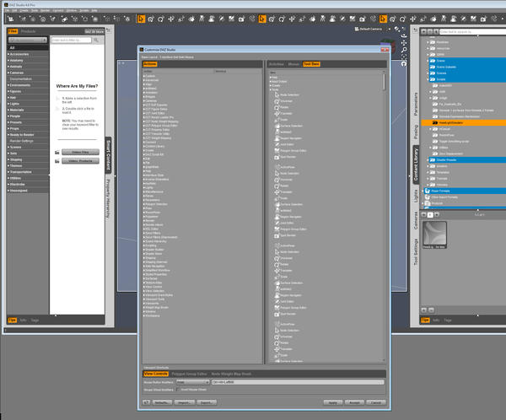Open the Window menu in the menu bar

click(x=72, y=10)
